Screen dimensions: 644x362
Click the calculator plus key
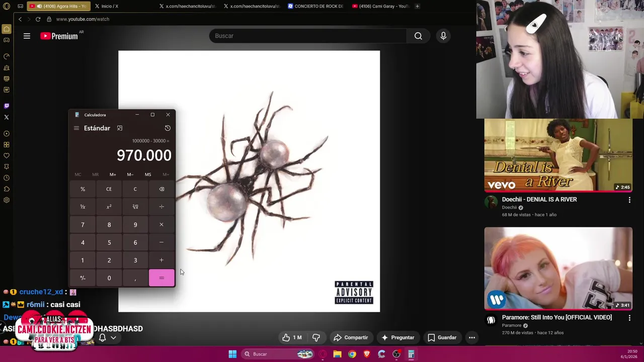(x=162, y=260)
